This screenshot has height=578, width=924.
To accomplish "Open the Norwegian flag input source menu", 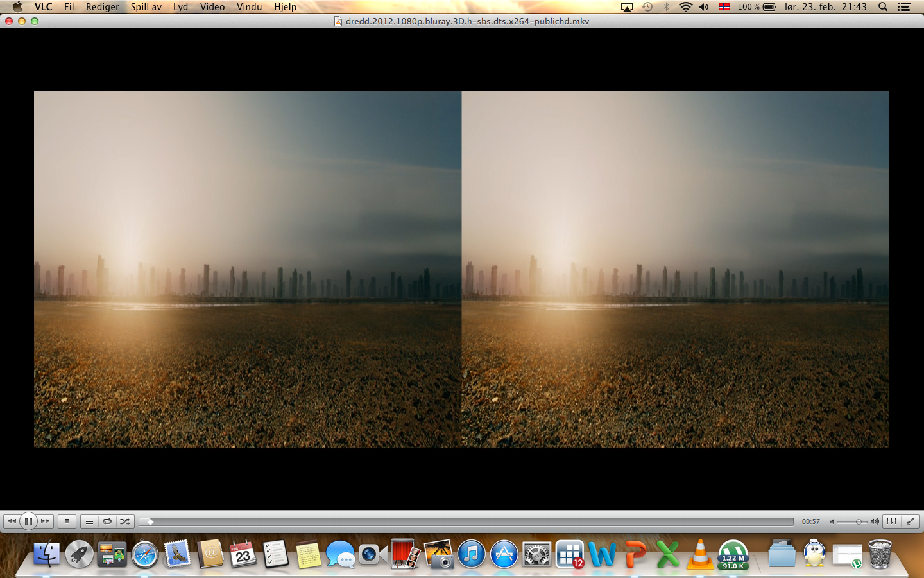I will click(724, 7).
